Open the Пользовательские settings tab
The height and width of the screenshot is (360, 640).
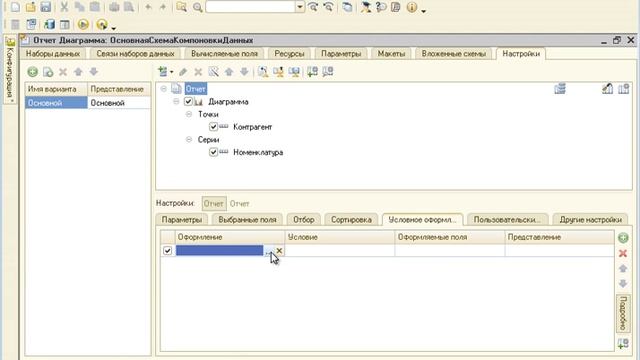point(507,220)
